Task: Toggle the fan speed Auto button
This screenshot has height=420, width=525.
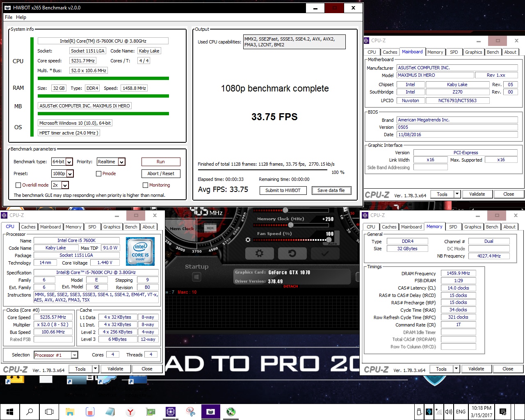Action: tap(332, 244)
